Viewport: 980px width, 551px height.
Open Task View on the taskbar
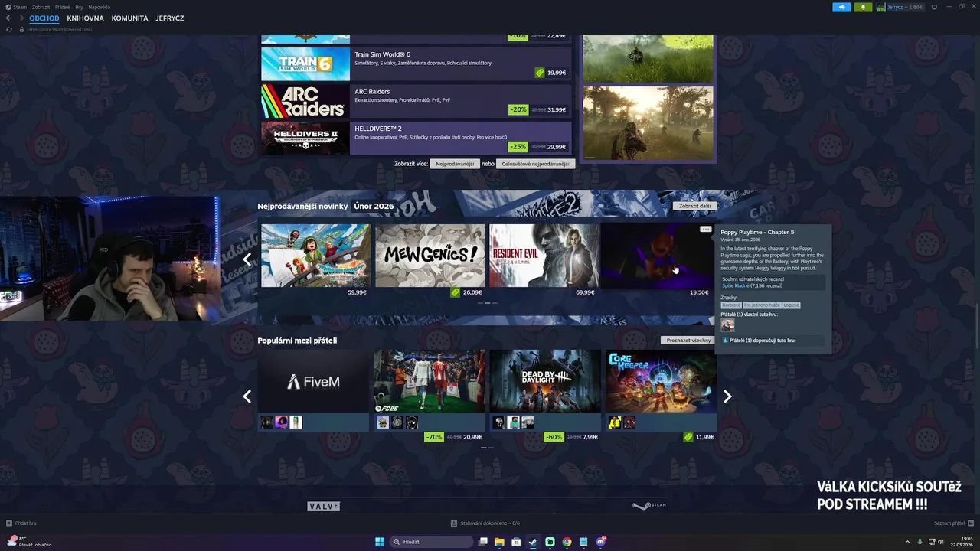click(x=482, y=542)
